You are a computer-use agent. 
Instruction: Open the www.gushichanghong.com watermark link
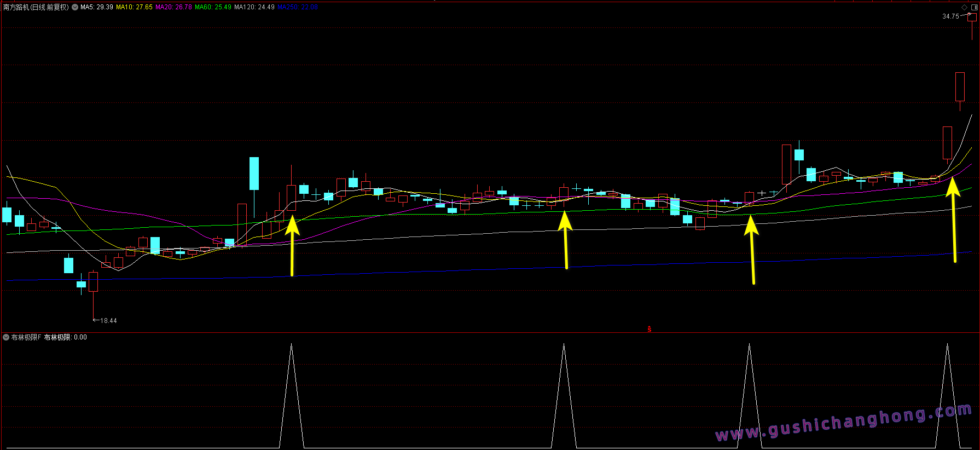coord(843,422)
